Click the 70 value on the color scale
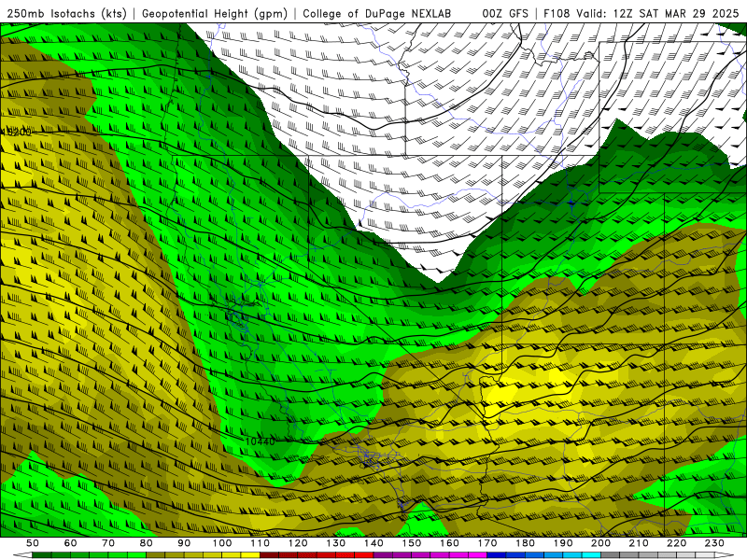This screenshot has height=560, width=747. pos(108,543)
